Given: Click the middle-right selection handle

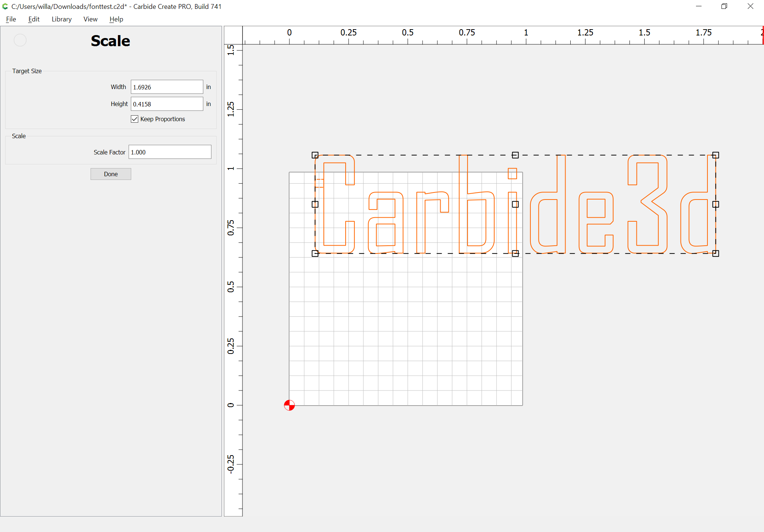Looking at the screenshot, I should (x=716, y=204).
